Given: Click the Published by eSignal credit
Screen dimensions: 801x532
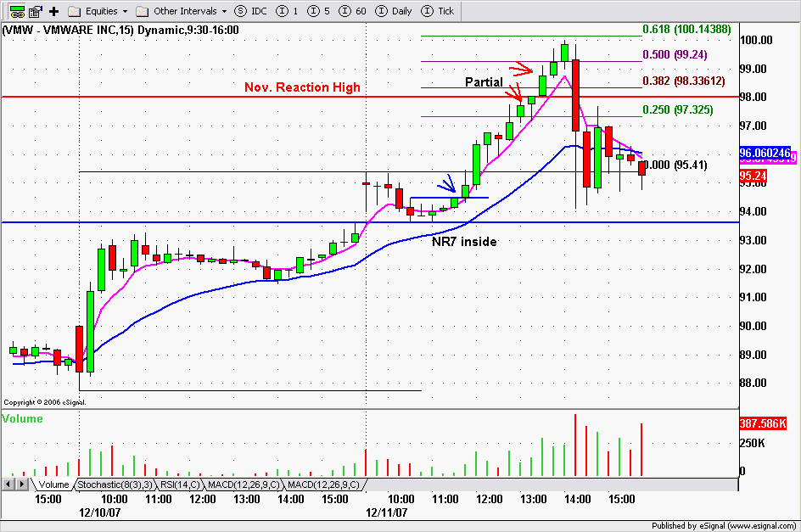Looking at the screenshot, I should pos(724,526).
